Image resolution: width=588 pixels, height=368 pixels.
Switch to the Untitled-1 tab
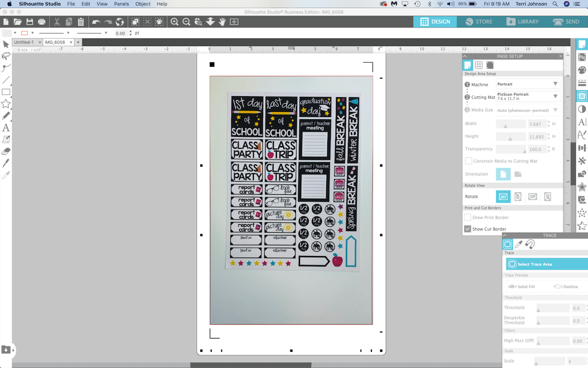point(24,42)
